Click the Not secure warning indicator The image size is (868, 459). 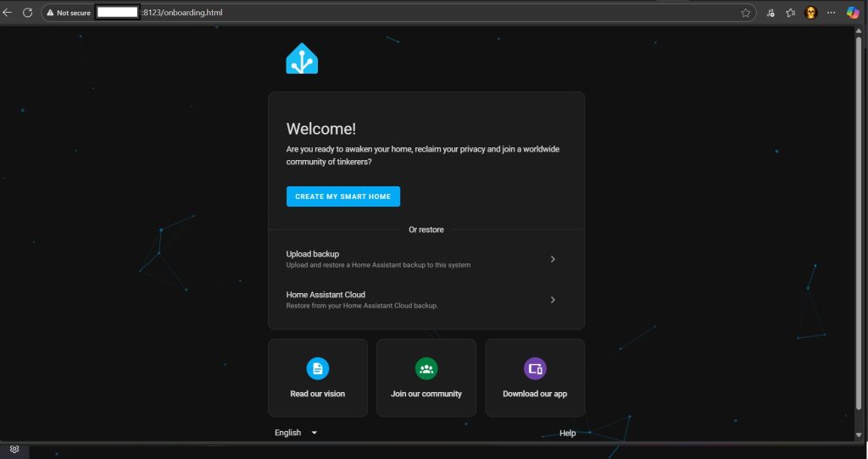pyautogui.click(x=69, y=12)
